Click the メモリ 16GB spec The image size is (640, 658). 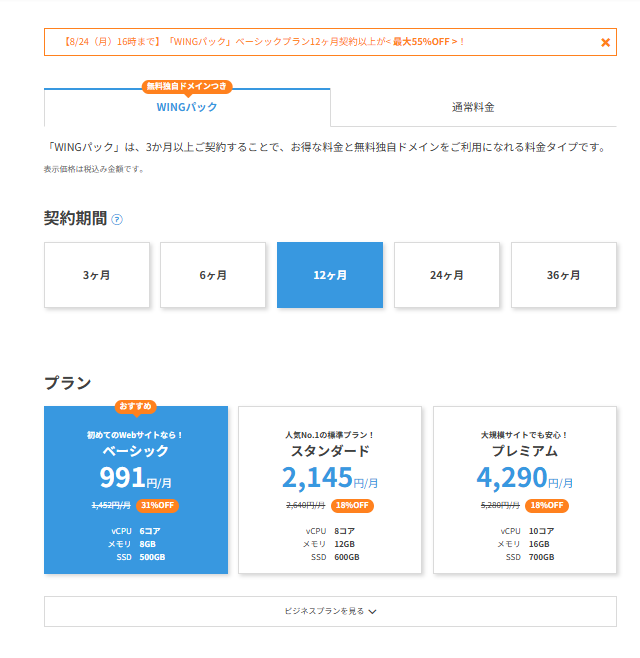(523, 544)
